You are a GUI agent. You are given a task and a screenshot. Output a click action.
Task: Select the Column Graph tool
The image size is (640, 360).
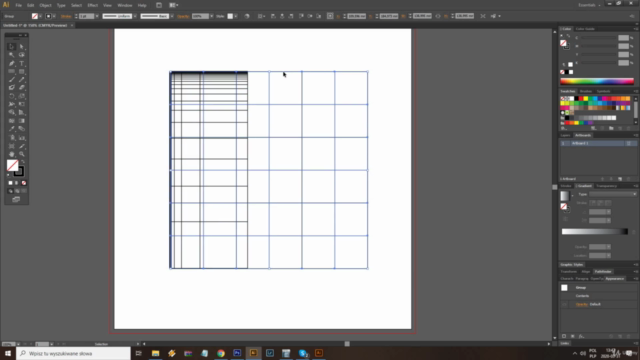pyautogui.click(x=22, y=138)
